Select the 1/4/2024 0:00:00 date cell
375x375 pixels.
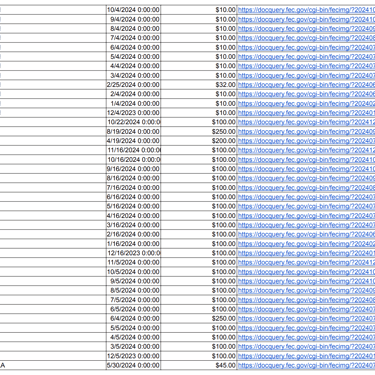point(133,103)
